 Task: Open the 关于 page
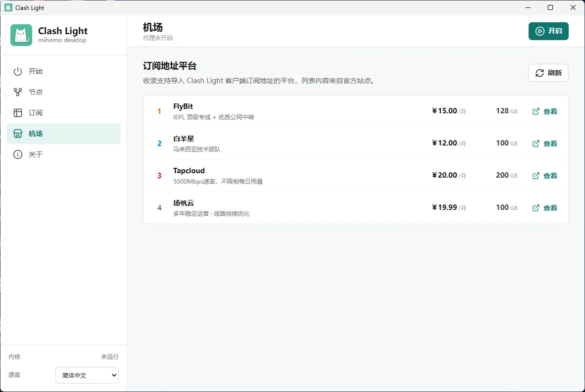(63, 154)
